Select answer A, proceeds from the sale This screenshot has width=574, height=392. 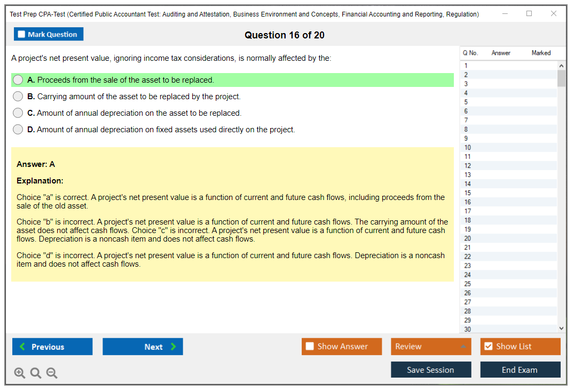[x=18, y=80]
